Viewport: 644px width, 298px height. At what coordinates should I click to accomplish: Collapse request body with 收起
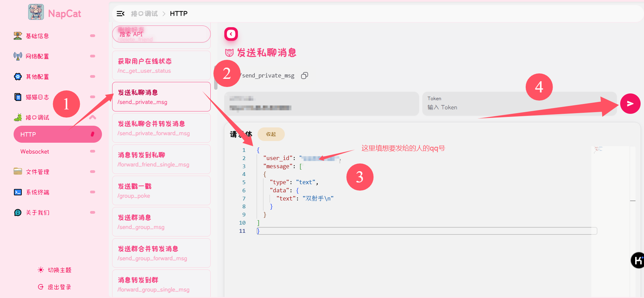click(x=271, y=134)
